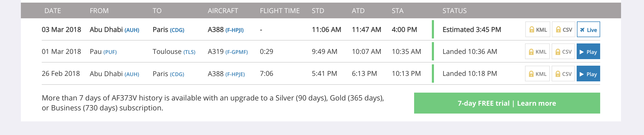Download KML for 03 Mar 2018 flight
The width and height of the screenshot is (644, 135).
538,30
